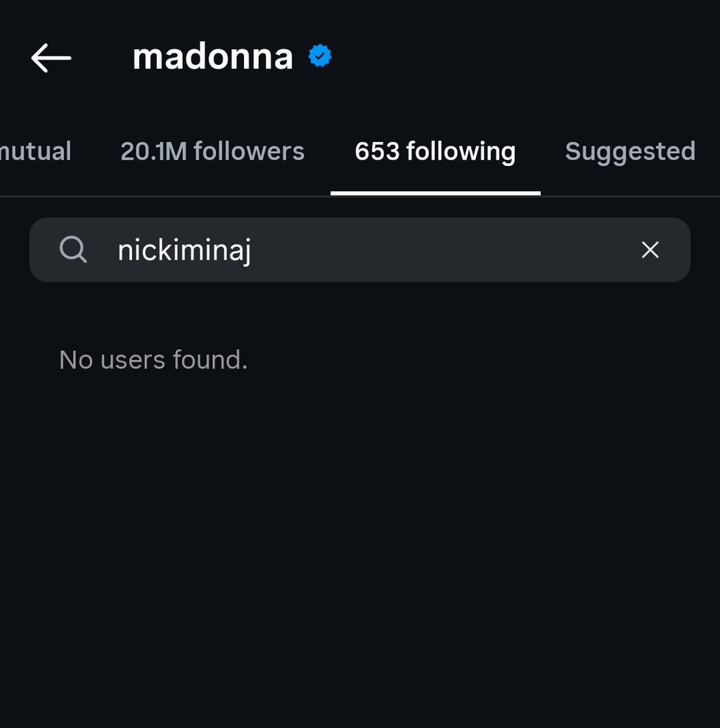Tap the 20.1M follower count number
Image resolution: width=720 pixels, height=728 pixels.
pos(154,151)
